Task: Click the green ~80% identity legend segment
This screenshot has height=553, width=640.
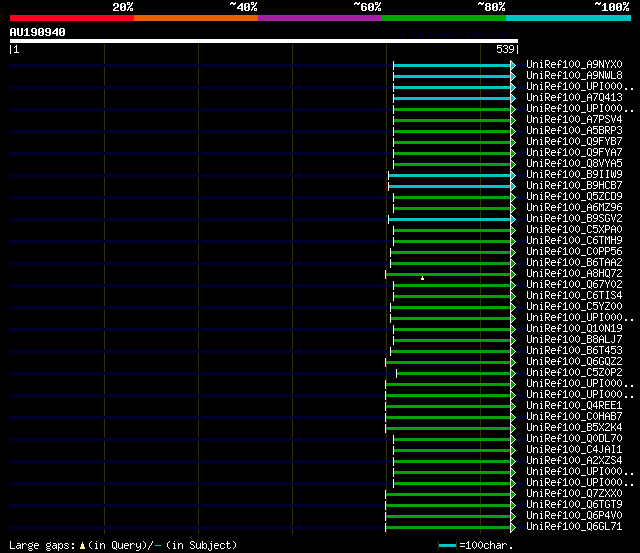Action: pyautogui.click(x=444, y=18)
